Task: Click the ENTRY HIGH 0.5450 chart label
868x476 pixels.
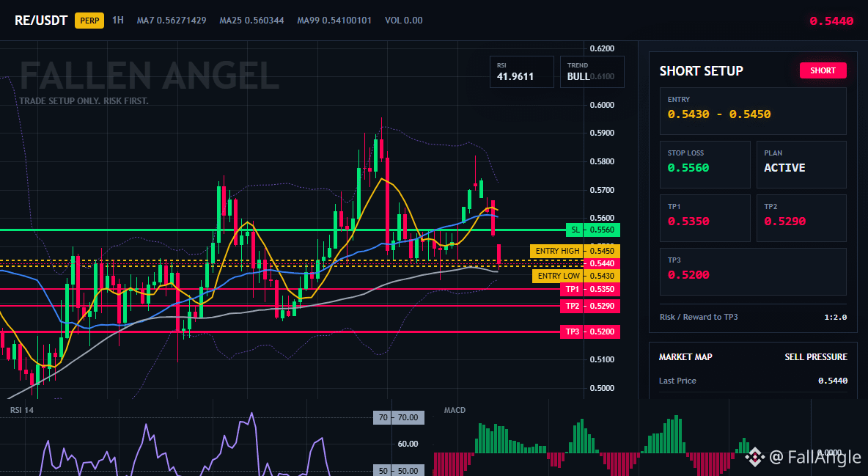Action: coord(575,251)
